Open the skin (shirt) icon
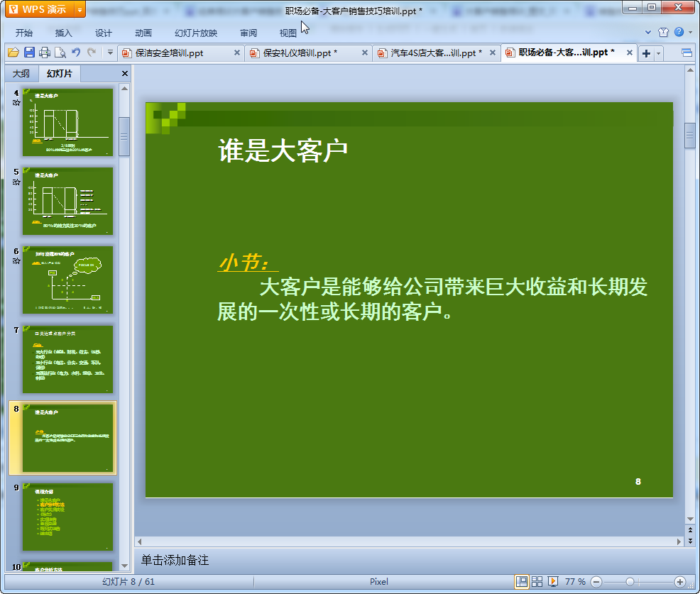 (x=663, y=32)
